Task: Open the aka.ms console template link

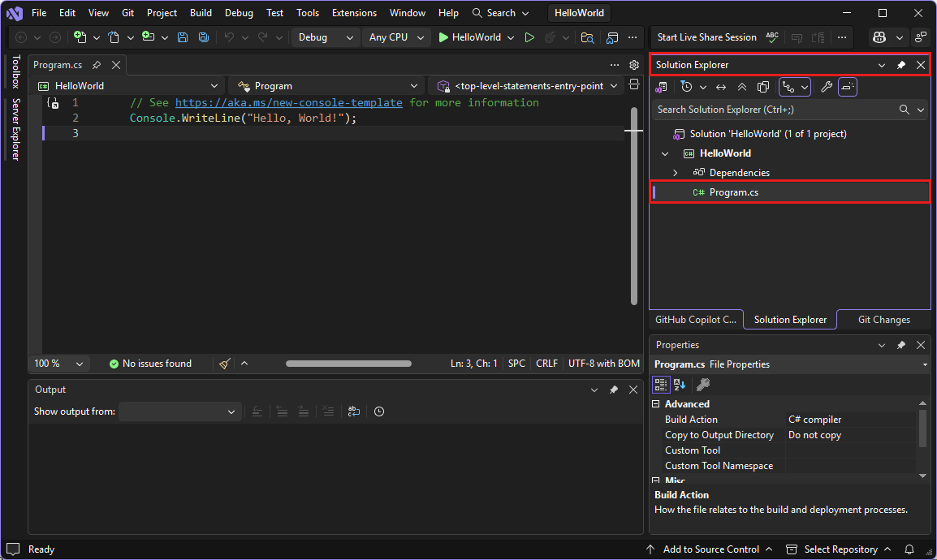Action: (x=289, y=102)
